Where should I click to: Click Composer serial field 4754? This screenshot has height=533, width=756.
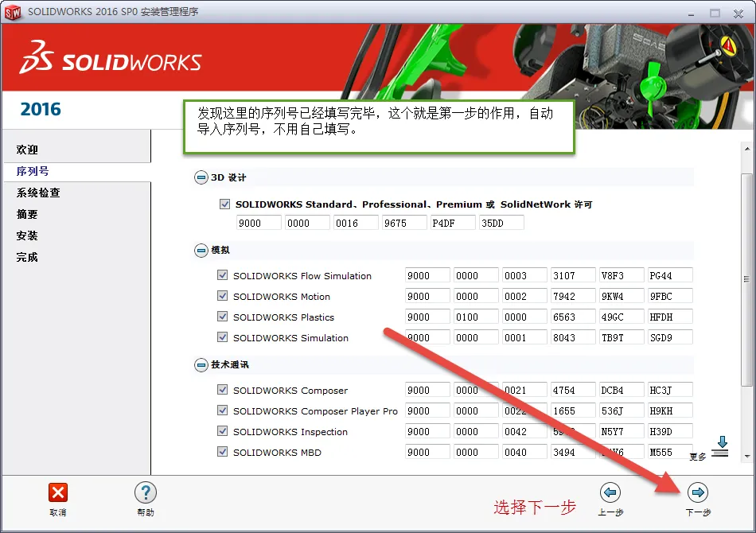(573, 389)
